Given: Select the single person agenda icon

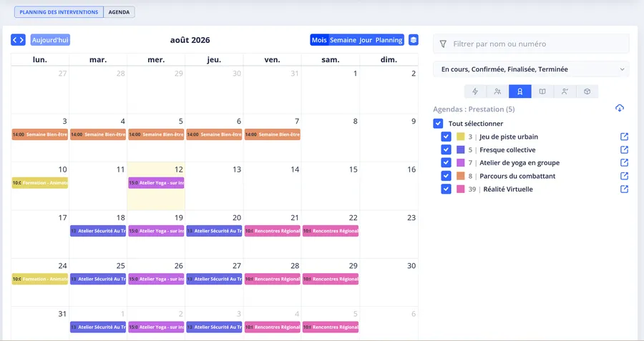Looking at the screenshot, I should (565, 92).
